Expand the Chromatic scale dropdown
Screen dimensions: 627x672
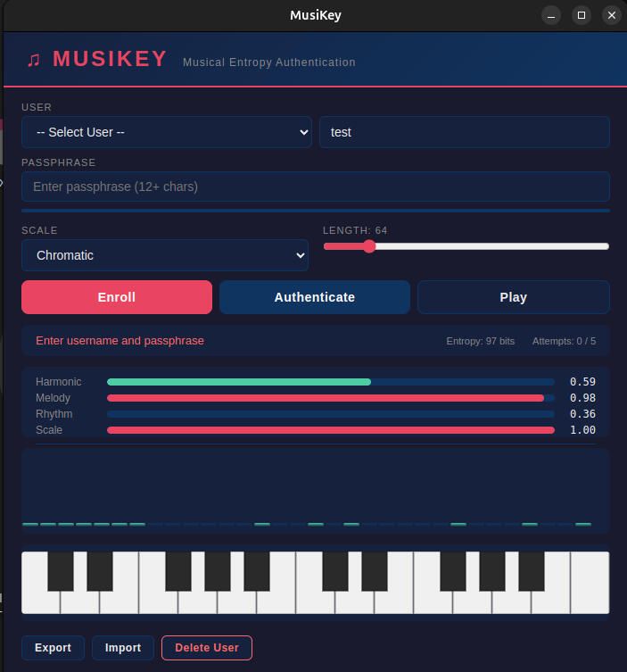click(165, 255)
